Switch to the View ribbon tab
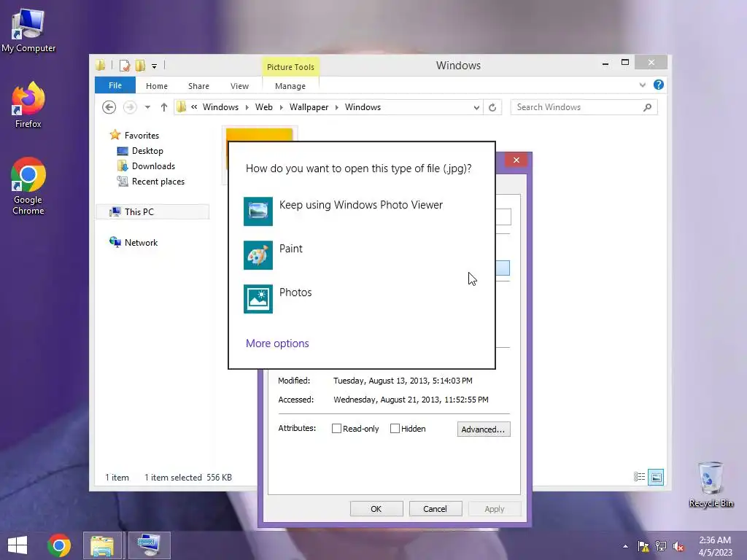 239,86
